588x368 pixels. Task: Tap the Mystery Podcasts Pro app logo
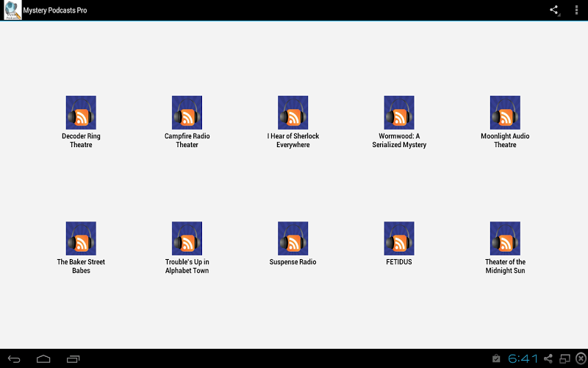coord(12,10)
